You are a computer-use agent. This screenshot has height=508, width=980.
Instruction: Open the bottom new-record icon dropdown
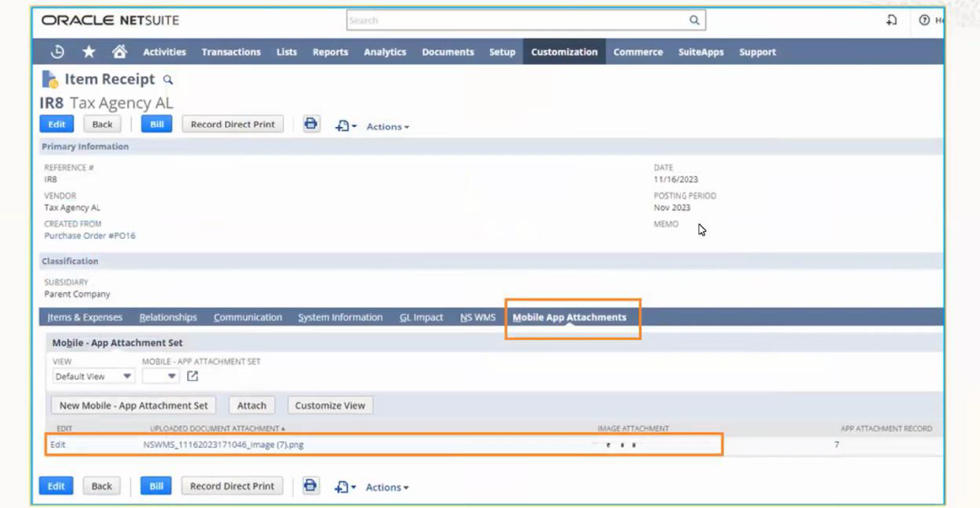(x=345, y=487)
